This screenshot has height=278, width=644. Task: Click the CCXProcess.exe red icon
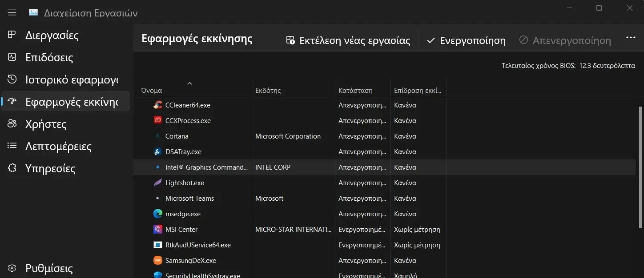click(x=157, y=121)
